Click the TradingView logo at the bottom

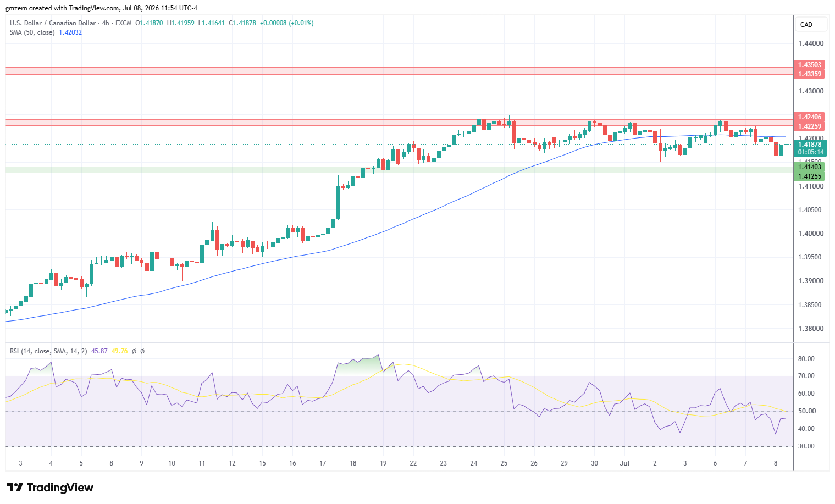click(50, 488)
